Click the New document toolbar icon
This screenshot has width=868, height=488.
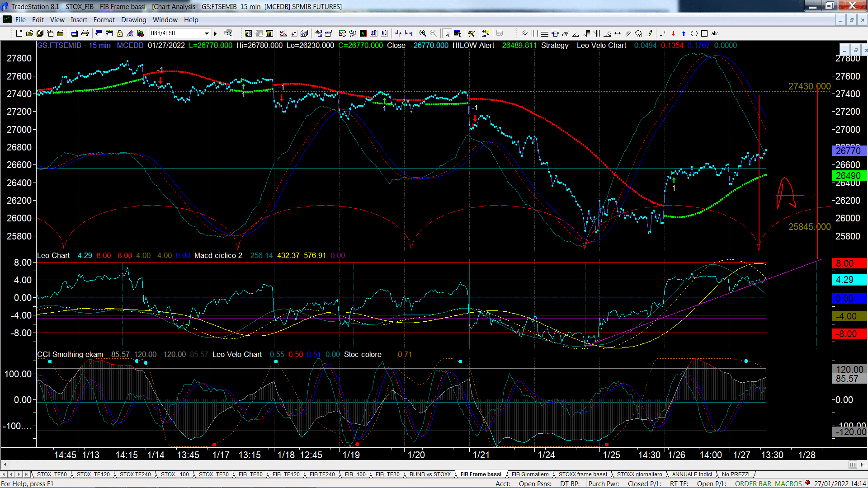[19, 33]
